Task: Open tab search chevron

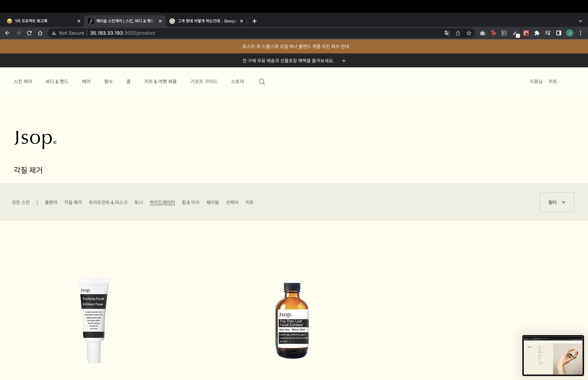Action: pos(580,21)
